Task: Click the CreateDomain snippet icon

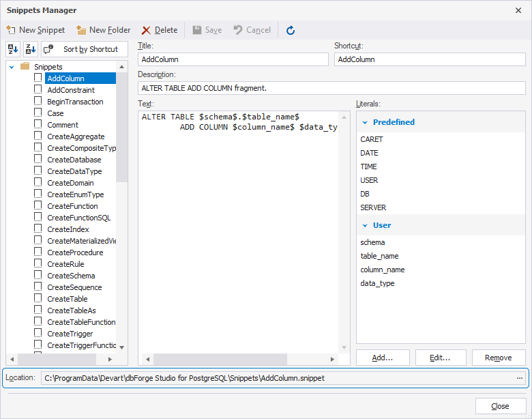Action: (38, 182)
